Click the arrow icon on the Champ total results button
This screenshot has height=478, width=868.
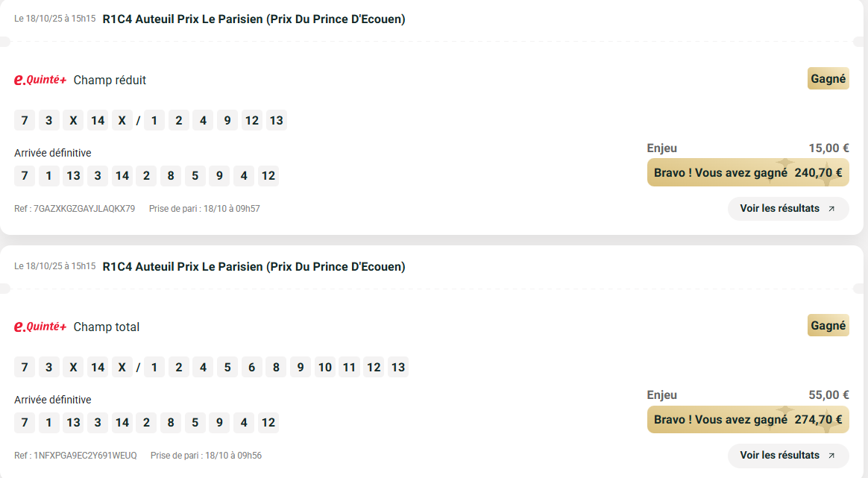(x=831, y=456)
